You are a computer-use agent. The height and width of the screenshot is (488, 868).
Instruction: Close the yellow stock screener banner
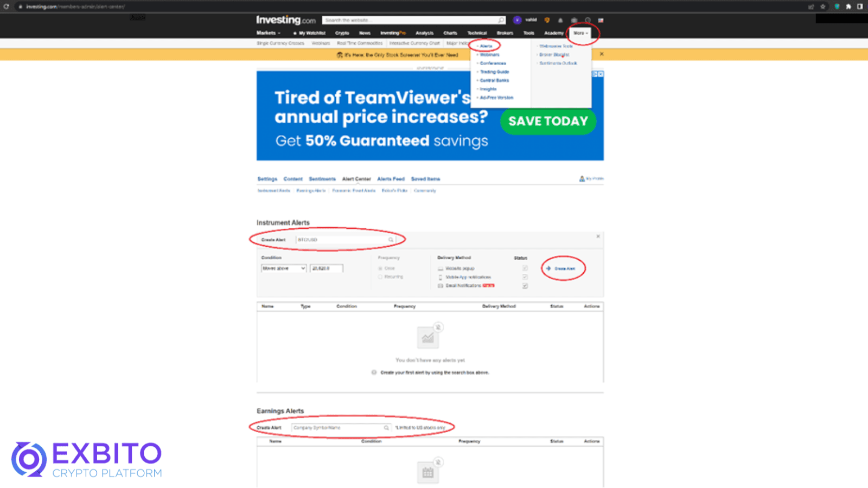602,54
